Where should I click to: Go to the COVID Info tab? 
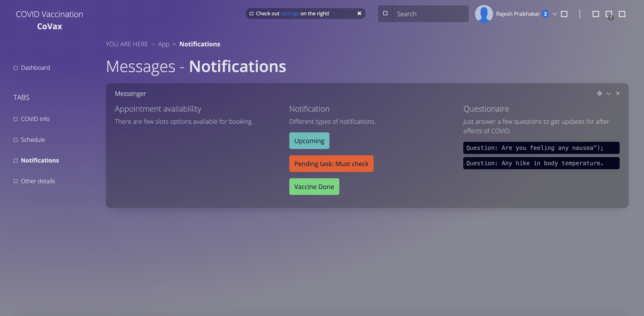[35, 119]
